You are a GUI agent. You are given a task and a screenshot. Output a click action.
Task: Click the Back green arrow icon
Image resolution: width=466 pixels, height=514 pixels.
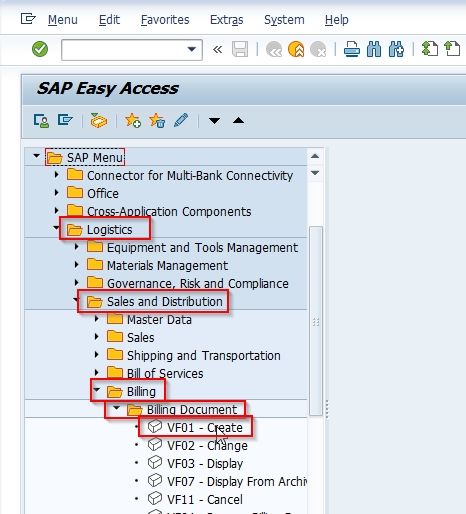(x=274, y=49)
